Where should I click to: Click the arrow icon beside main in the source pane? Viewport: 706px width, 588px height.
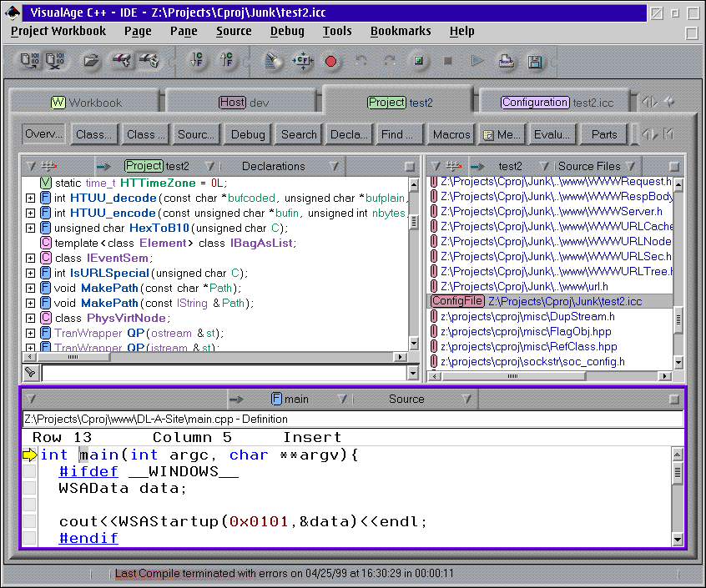click(236, 399)
